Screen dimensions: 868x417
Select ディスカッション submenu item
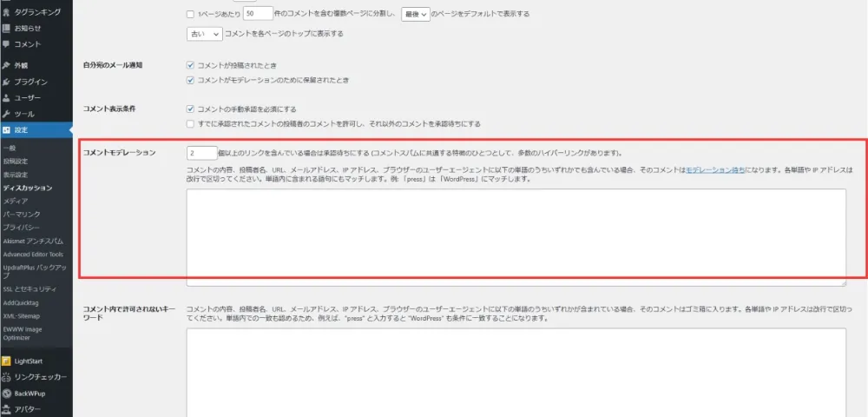[28, 189]
